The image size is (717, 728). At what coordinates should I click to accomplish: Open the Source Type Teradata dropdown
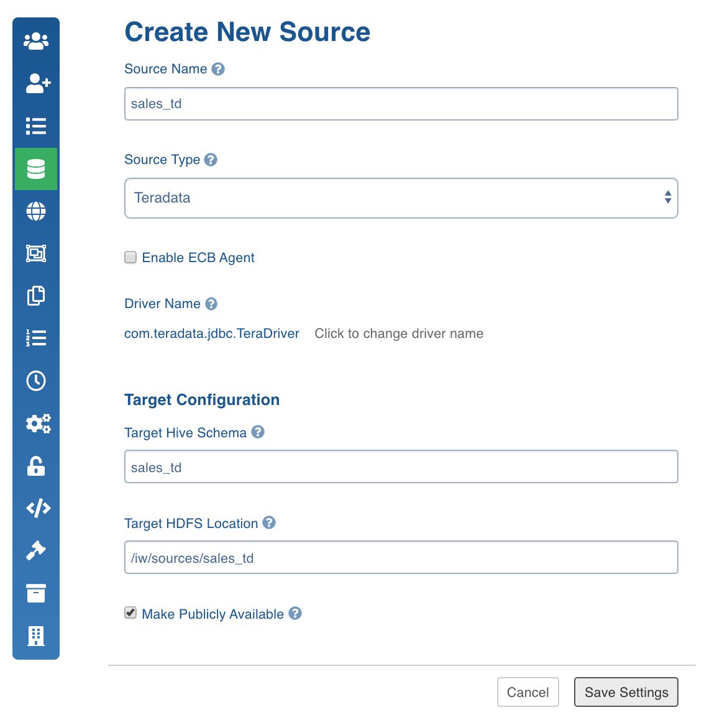pyautogui.click(x=401, y=198)
